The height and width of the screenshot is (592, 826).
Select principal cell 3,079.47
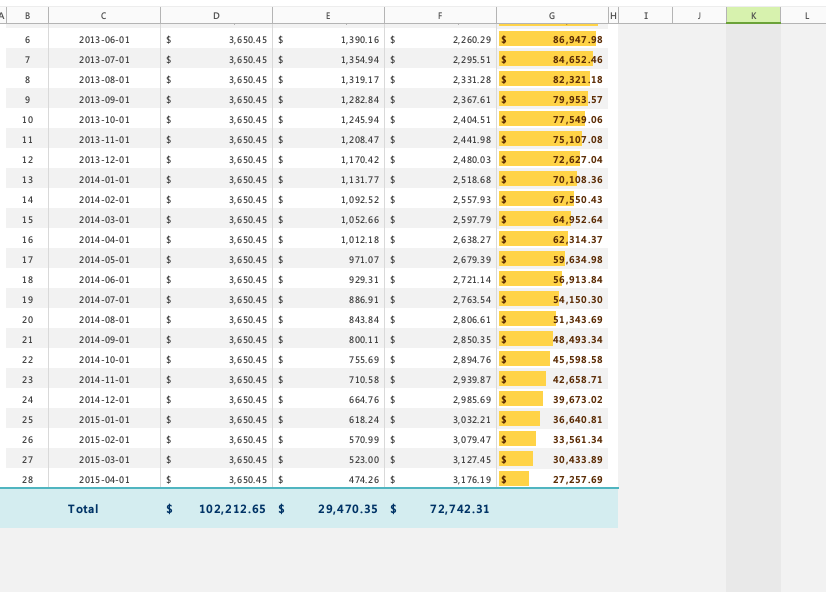[x=440, y=440]
